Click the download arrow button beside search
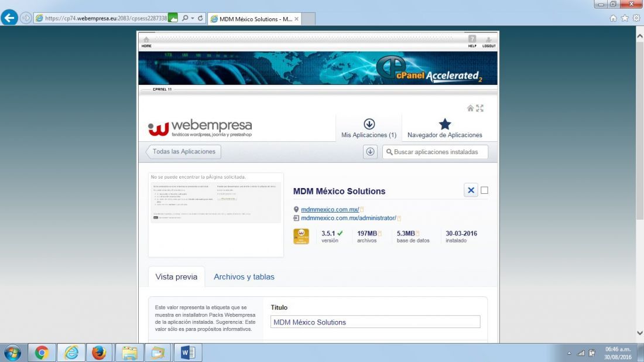 [x=370, y=152]
